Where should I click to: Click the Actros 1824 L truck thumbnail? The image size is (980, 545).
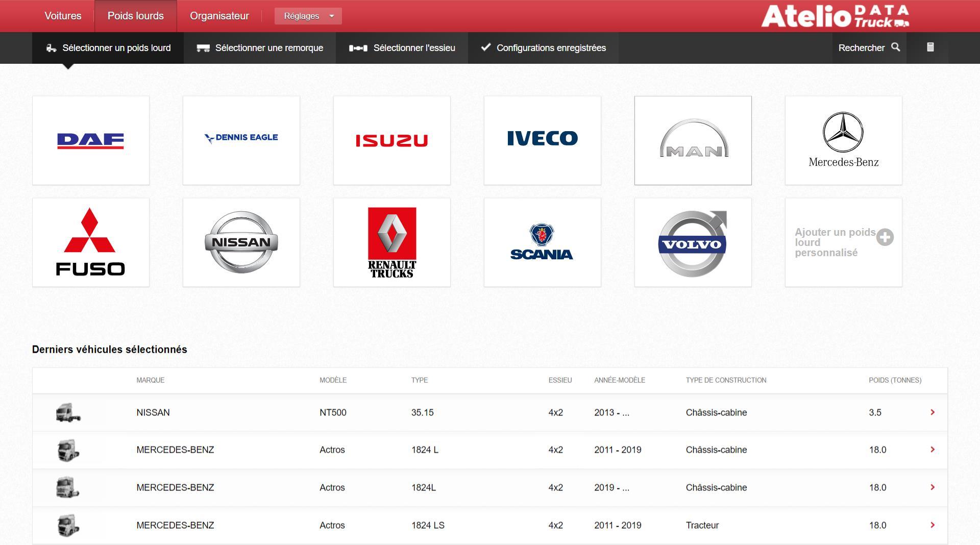pos(68,450)
